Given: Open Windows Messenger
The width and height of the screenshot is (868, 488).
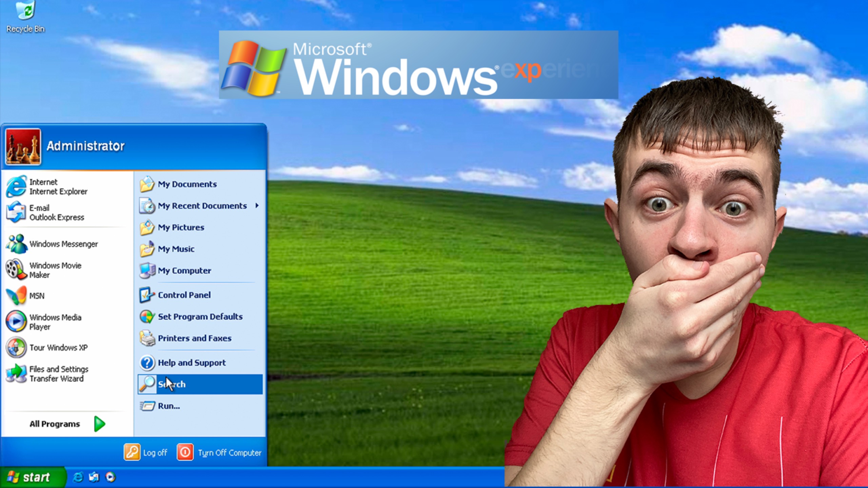Looking at the screenshot, I should coord(63,244).
